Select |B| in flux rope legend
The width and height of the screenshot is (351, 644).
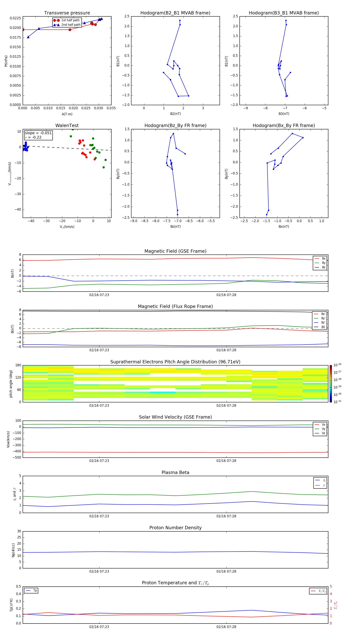pos(320,327)
